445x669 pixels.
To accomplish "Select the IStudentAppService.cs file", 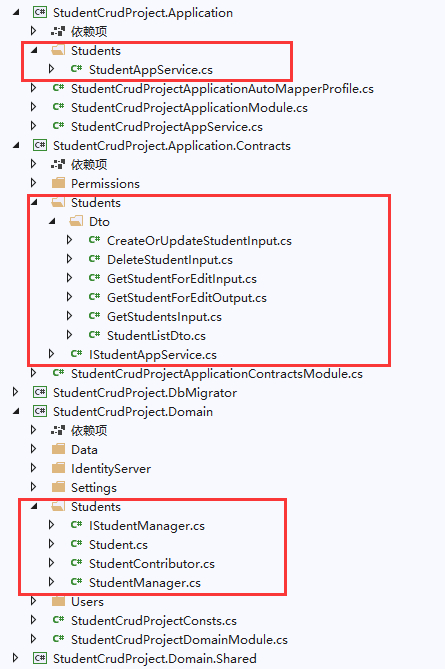I will point(153,355).
